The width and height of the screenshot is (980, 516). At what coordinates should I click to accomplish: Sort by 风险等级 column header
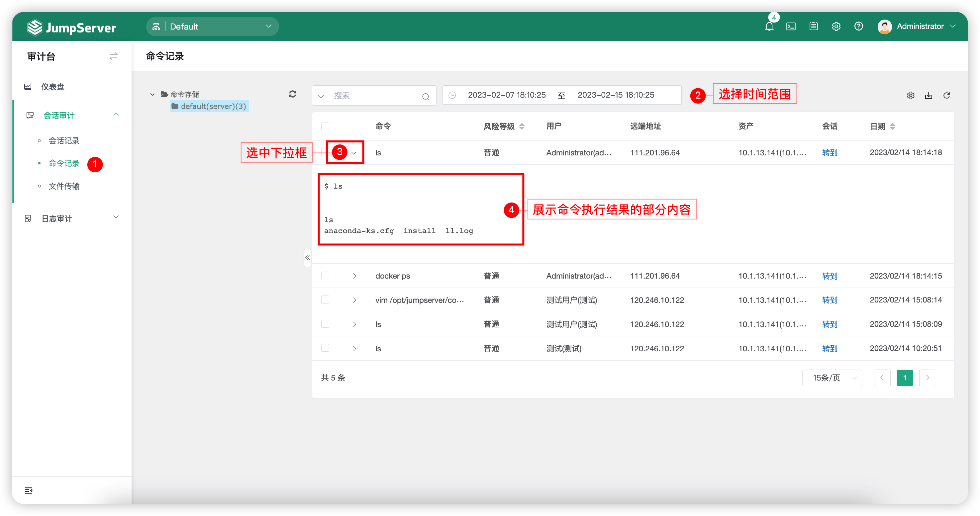[x=504, y=126]
